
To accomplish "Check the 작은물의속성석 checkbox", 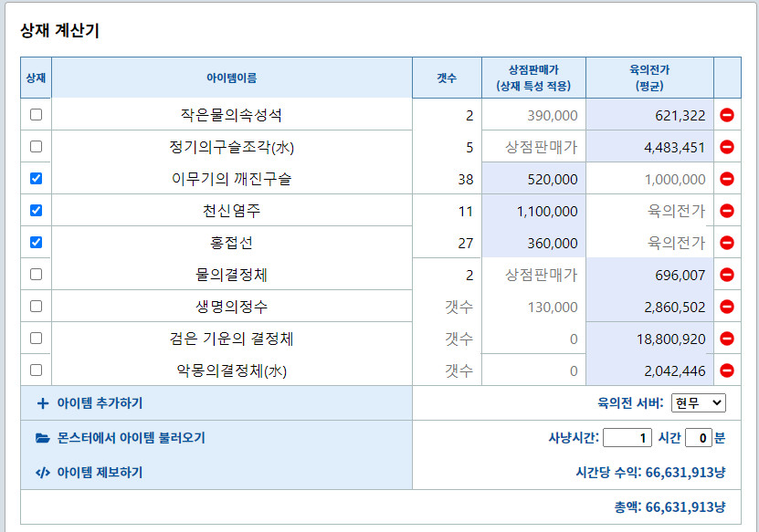I will tap(35, 115).
